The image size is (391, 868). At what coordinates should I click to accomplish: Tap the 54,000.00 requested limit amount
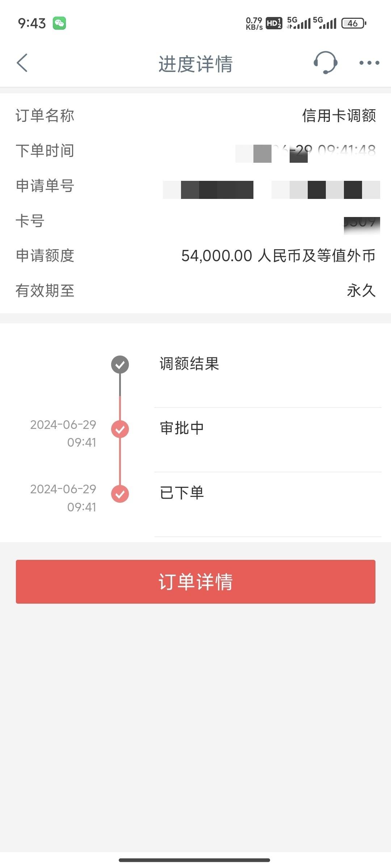tap(216, 256)
